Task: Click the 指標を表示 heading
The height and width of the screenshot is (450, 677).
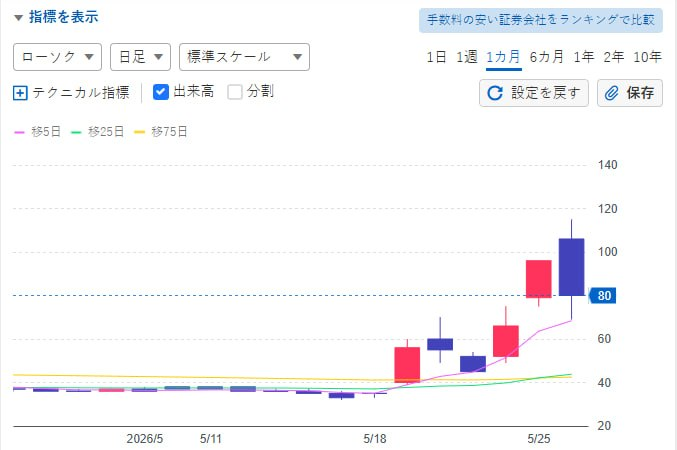Action: click(63, 17)
